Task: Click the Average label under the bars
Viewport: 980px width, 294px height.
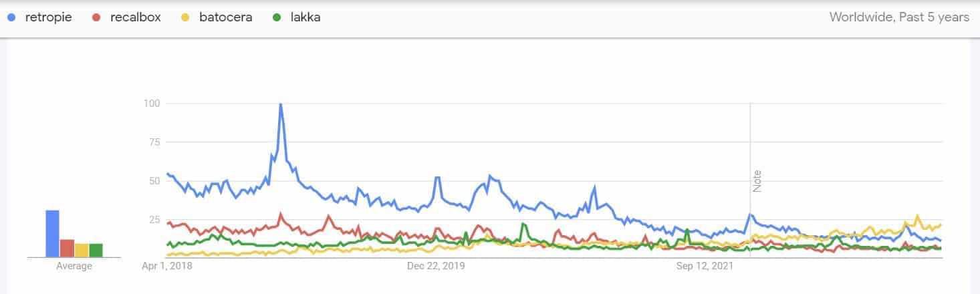Action: (x=74, y=266)
